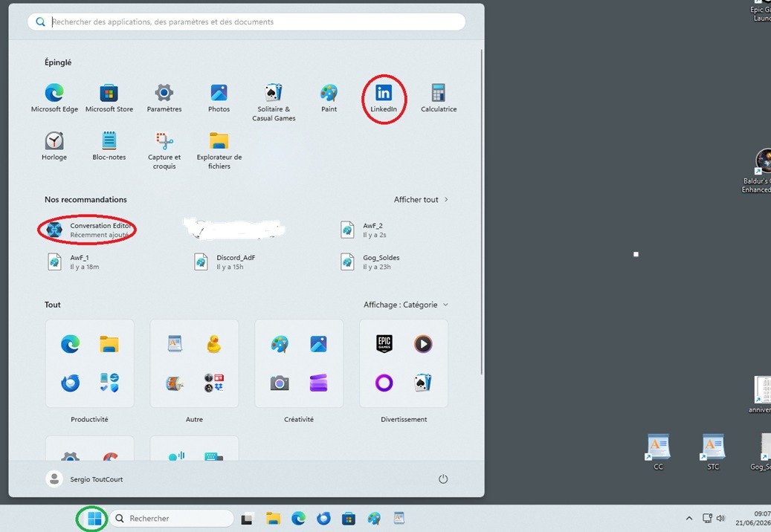The height and width of the screenshot is (532, 771).
Task: Select the CC desktop shortcut
Action: [x=658, y=452]
